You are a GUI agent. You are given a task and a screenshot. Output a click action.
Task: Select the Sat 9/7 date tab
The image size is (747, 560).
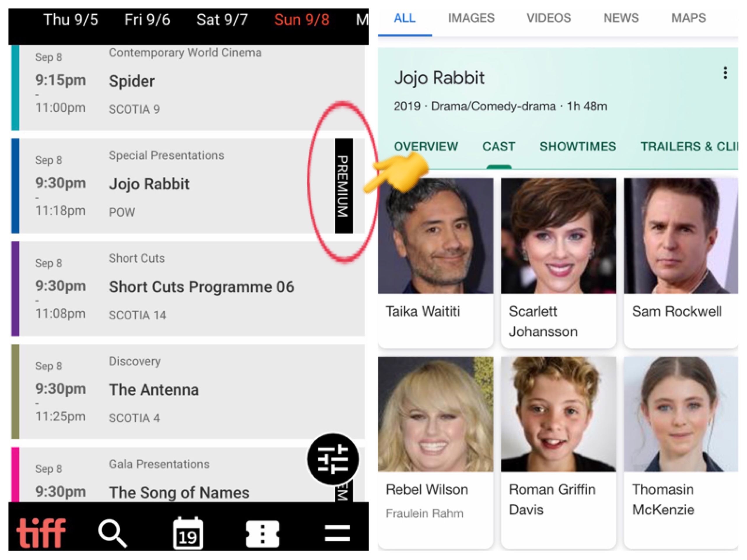pos(222,20)
